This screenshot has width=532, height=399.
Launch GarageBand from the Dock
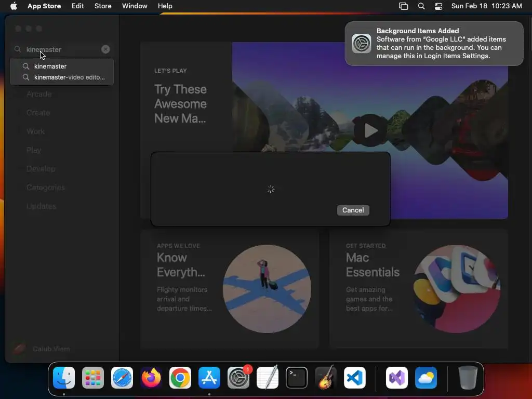coord(326,378)
